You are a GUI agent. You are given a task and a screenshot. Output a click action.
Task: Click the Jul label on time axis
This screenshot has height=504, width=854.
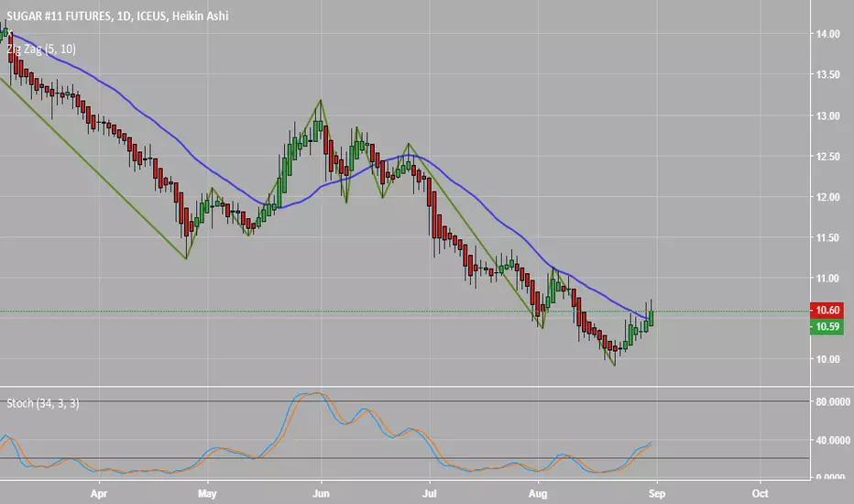[430, 494]
